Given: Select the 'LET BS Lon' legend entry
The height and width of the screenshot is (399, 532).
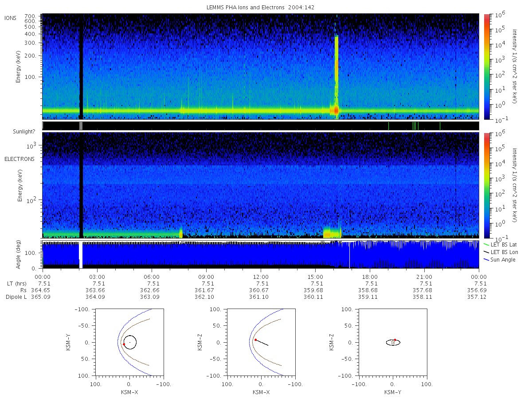Looking at the screenshot, I should tap(501, 252).
